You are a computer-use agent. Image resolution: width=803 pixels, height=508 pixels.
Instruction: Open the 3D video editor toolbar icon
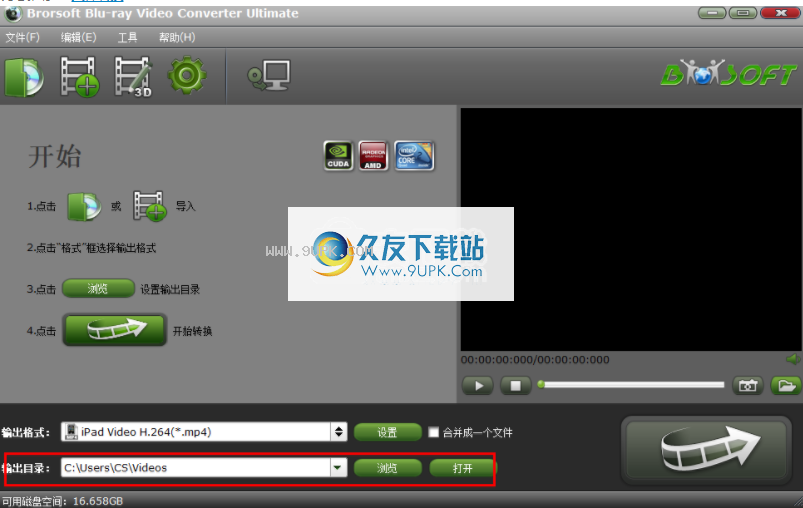[x=133, y=77]
